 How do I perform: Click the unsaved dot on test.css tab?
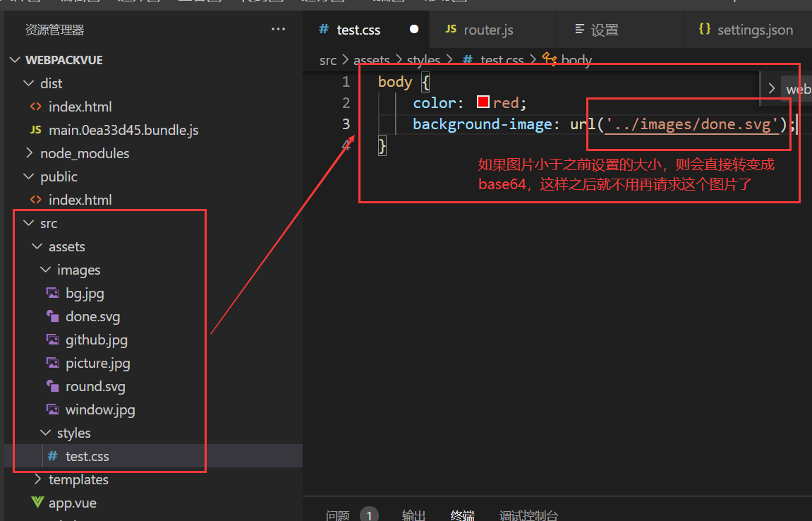(x=414, y=29)
